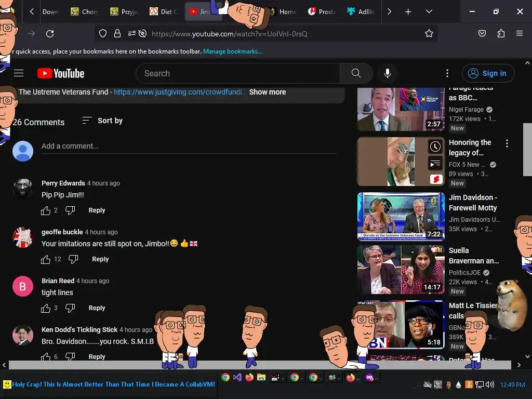Go to YouTube home via logo
This screenshot has width=532, height=399.
pos(61,73)
